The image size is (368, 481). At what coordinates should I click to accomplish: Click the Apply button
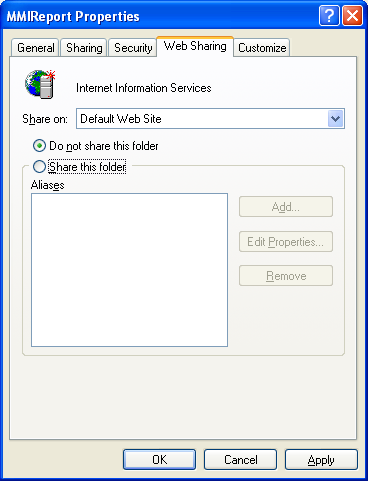(x=321, y=460)
